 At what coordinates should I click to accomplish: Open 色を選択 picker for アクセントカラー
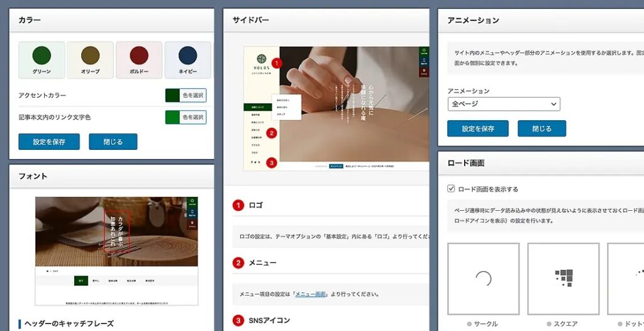186,96
